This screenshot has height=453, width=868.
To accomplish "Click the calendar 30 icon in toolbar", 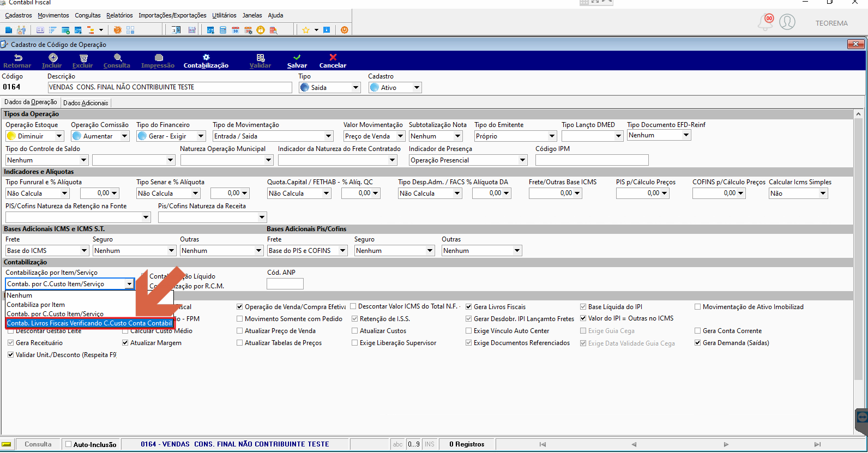I will coord(236,30).
